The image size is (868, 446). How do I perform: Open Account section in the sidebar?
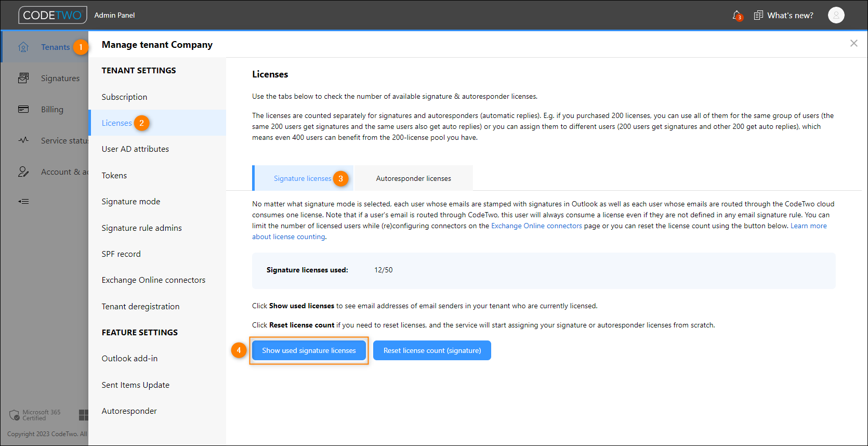64,172
